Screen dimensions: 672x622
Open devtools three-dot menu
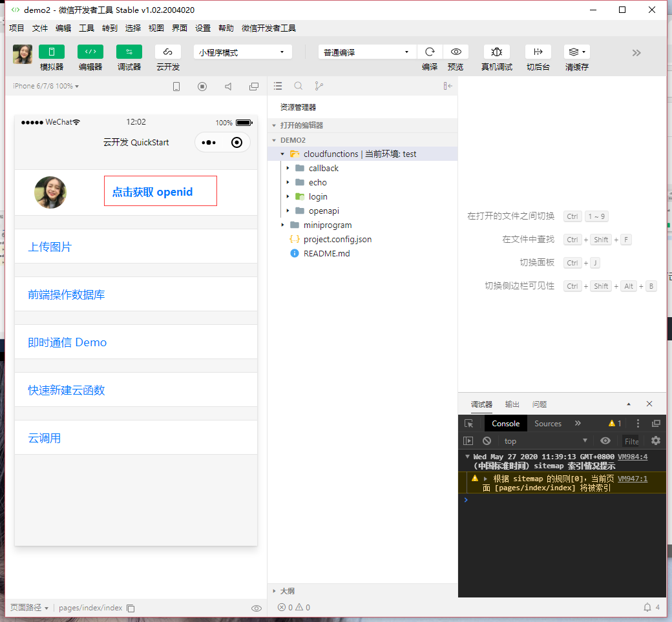point(638,423)
